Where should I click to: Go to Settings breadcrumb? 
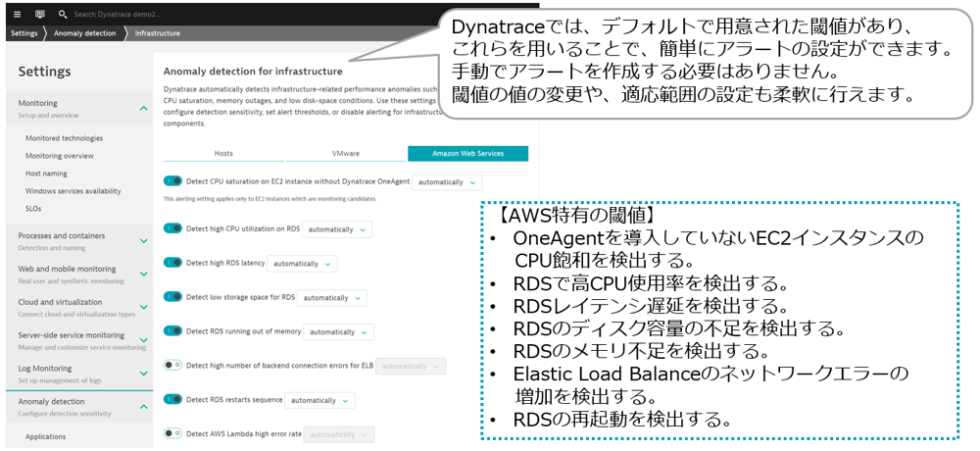24,32
